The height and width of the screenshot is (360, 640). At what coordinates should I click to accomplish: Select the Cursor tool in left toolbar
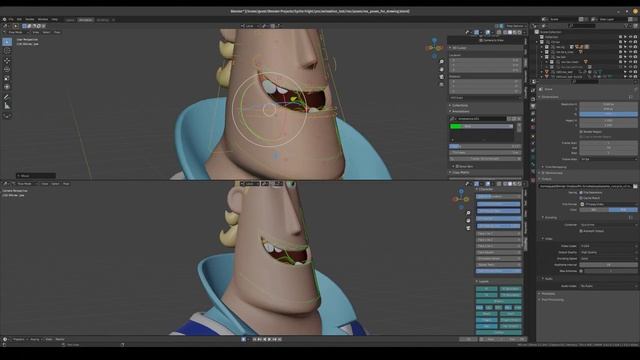(x=7, y=51)
